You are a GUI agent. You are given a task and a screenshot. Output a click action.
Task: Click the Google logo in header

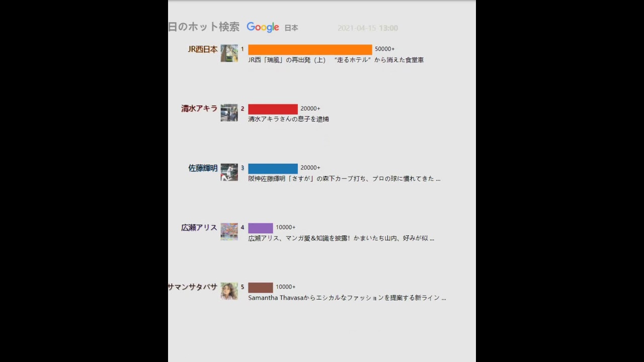[x=263, y=28]
